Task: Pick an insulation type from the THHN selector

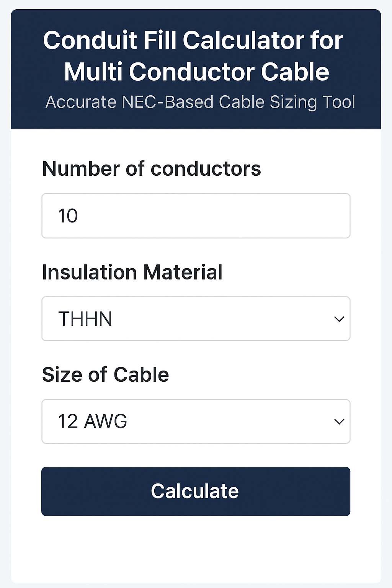Action: click(196, 318)
